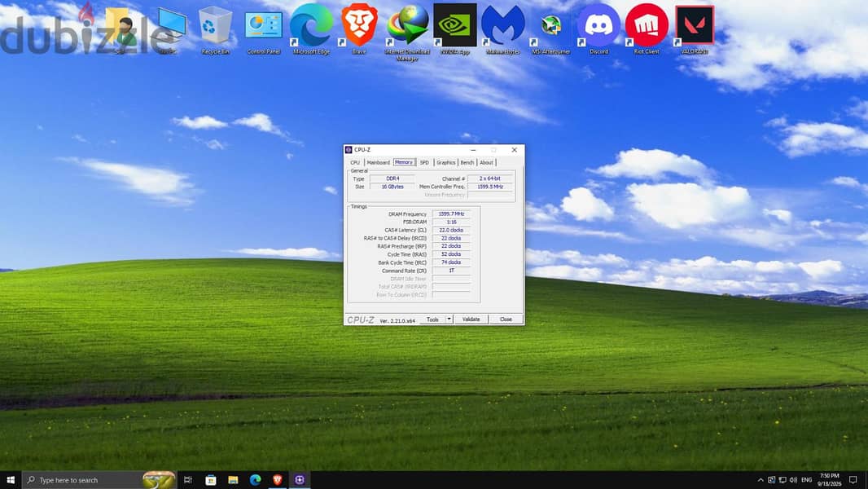Screen dimensions: 868x489
Task: Click the Bank Cycle Time value 74 clocks
Action: point(451,262)
